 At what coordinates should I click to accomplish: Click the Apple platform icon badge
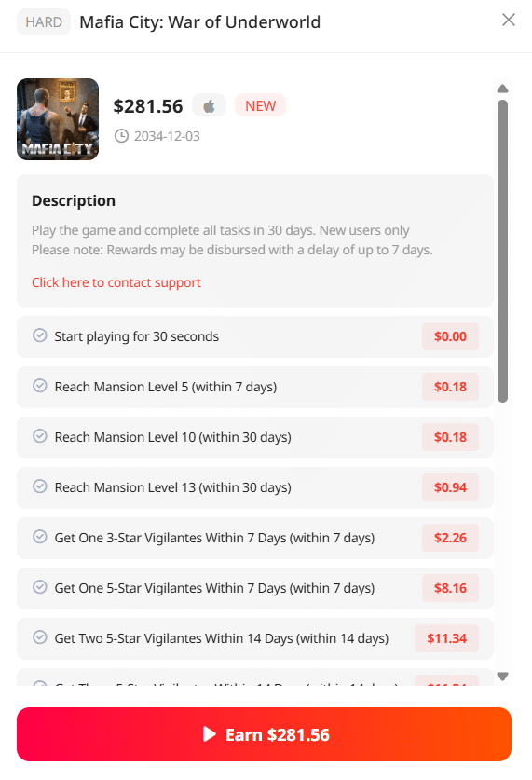(x=210, y=105)
